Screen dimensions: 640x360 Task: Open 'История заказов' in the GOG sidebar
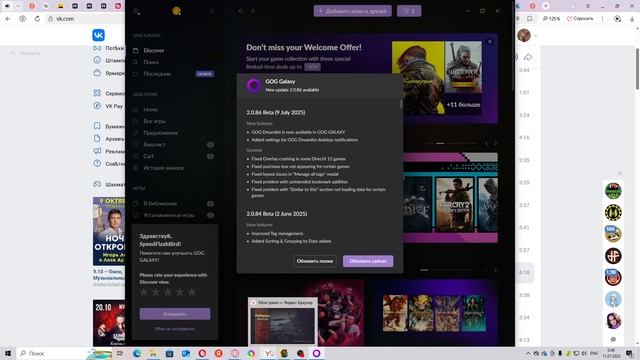163,168
